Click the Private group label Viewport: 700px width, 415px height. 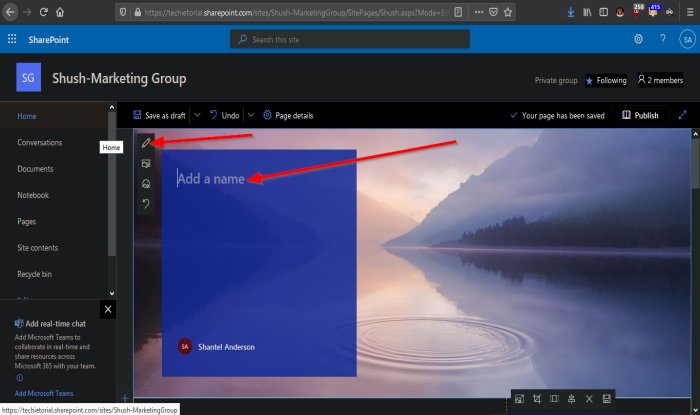[x=556, y=80]
